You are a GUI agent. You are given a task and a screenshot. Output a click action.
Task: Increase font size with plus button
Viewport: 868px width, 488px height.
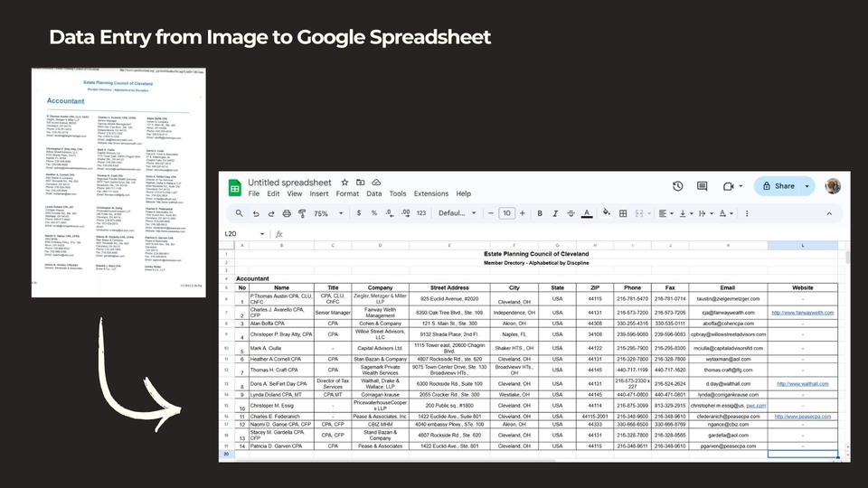coord(522,213)
